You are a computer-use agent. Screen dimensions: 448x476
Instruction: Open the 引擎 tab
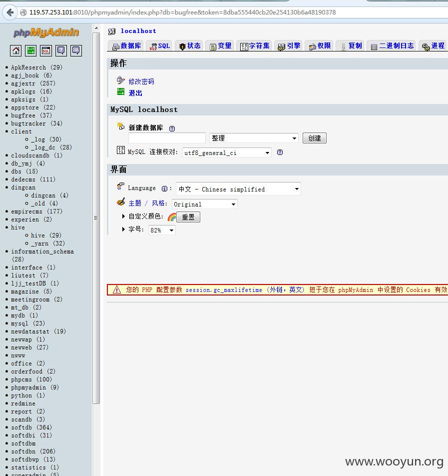tap(289, 46)
